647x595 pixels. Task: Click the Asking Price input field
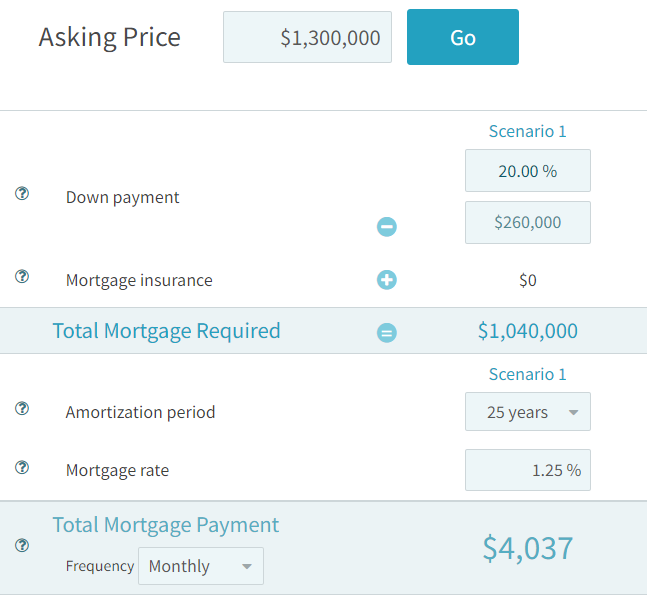click(x=307, y=37)
